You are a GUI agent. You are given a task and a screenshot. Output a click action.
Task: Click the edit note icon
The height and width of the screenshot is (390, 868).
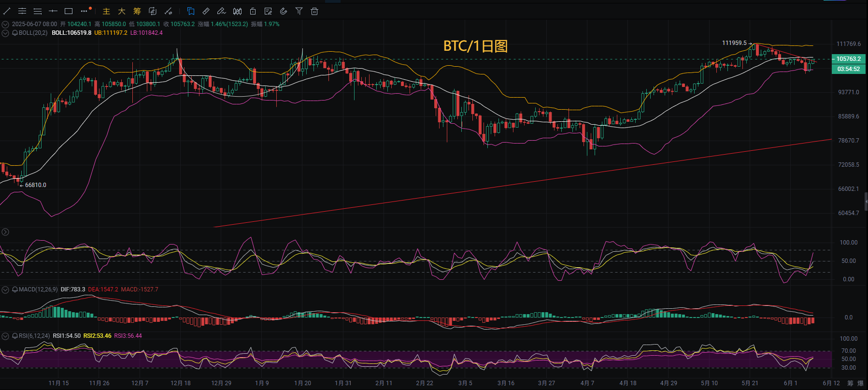tap(268, 11)
